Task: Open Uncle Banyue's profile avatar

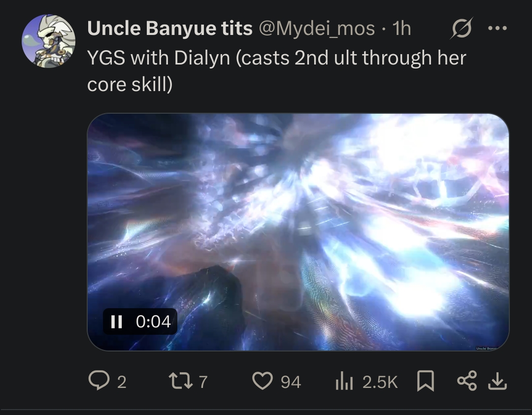Action: point(48,41)
